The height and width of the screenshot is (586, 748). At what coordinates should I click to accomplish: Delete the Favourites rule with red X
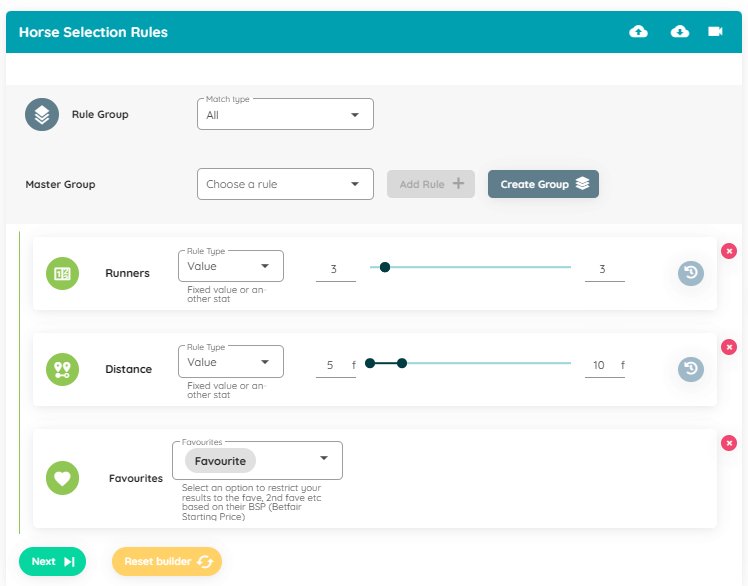(729, 442)
